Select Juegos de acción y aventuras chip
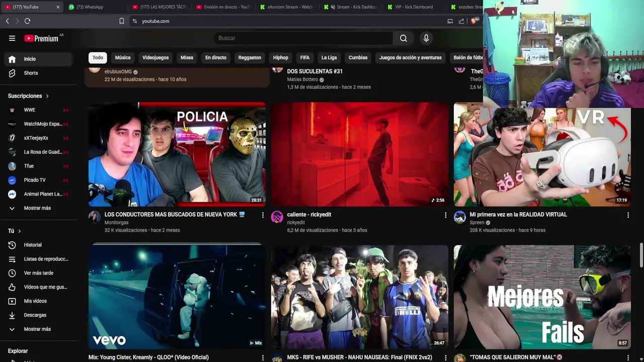The image size is (644, 362). 411,57
